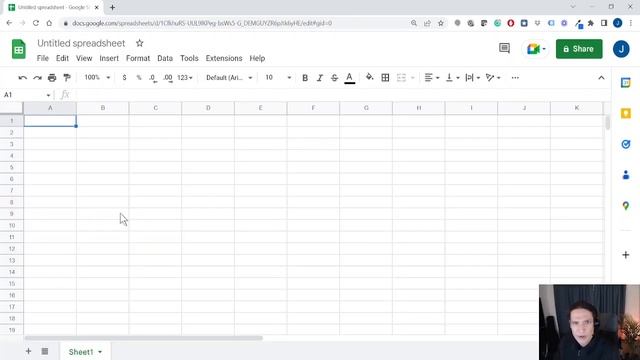Add a new sheet with plus button
Viewport: 640px width, 360px height.
point(28,351)
